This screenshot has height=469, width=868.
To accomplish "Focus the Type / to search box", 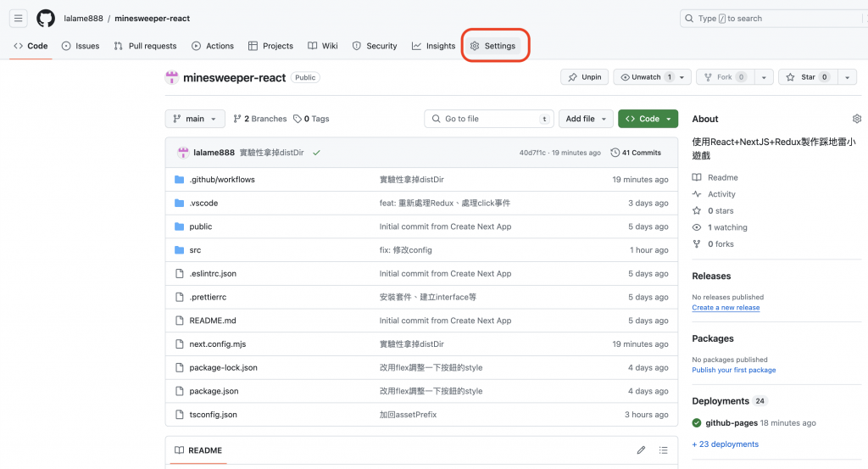I will click(x=773, y=19).
